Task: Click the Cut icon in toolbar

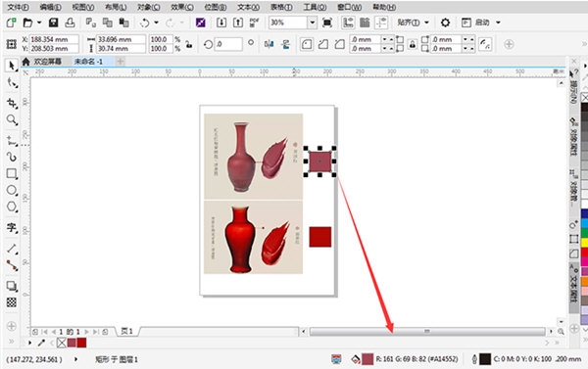Action: pyautogui.click(x=91, y=23)
